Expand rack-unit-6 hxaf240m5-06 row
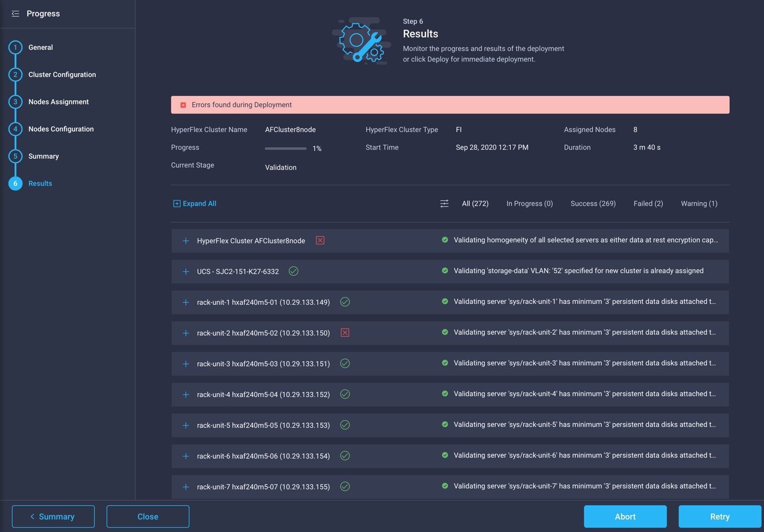The image size is (764, 532). click(186, 456)
